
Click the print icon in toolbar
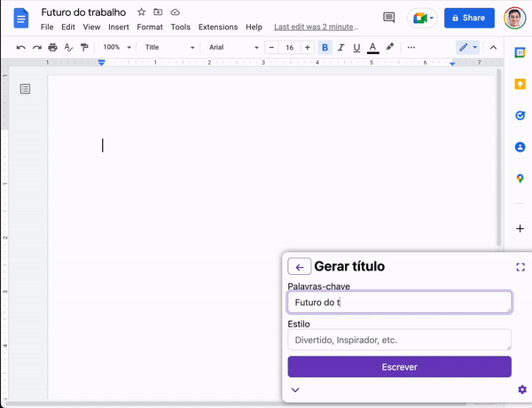click(53, 47)
